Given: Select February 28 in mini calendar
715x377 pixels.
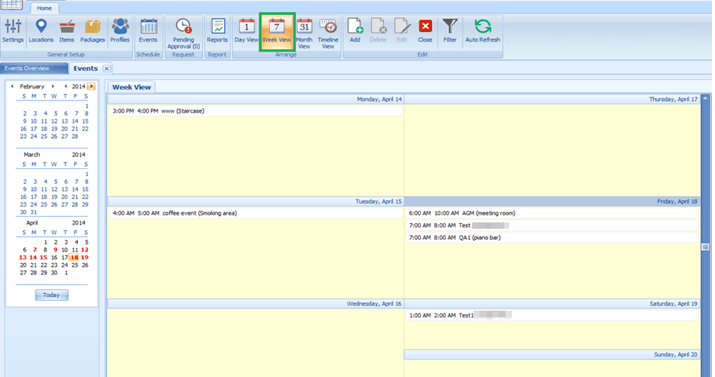Looking at the screenshot, I should tap(75, 136).
